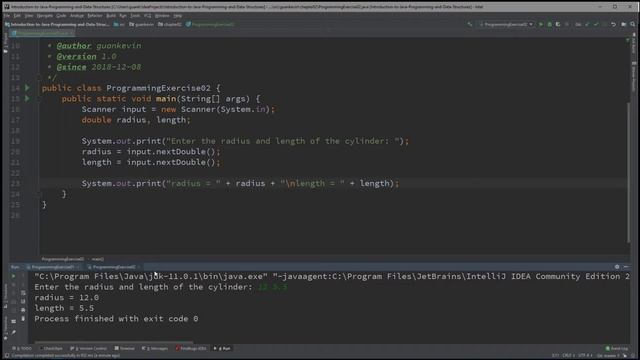Open the File menu
640x360 pixels.
click(7, 16)
